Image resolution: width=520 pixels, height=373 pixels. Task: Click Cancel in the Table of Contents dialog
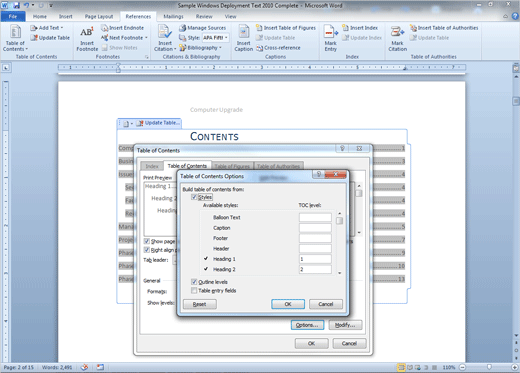click(349, 343)
